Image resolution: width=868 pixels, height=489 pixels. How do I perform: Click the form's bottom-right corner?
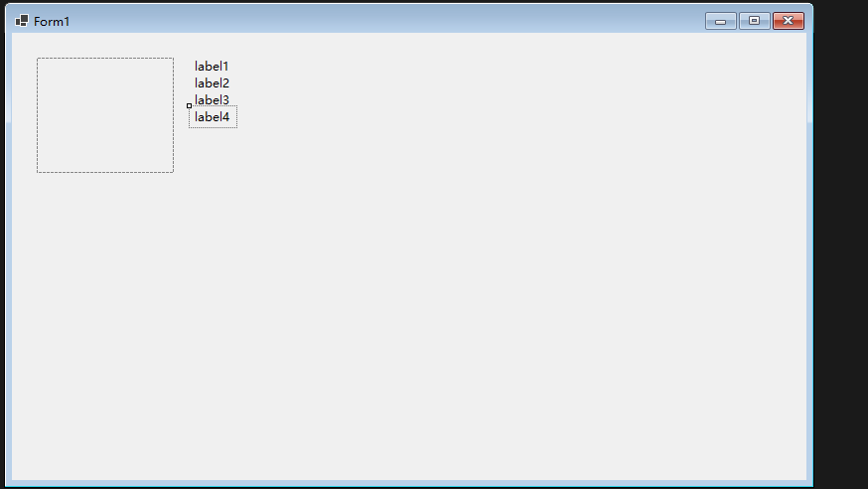[x=810, y=484]
